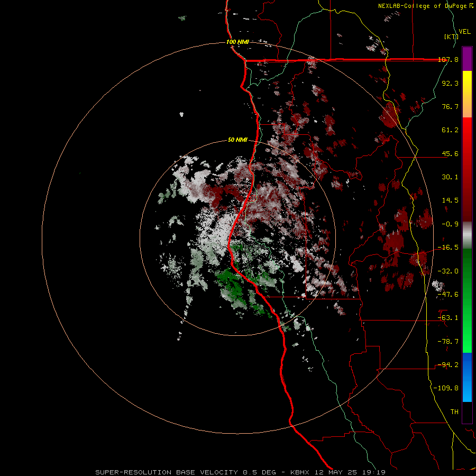This screenshot has height=476, width=476.
Task: Click the 50 NMI range ring label
Action: coord(237,140)
